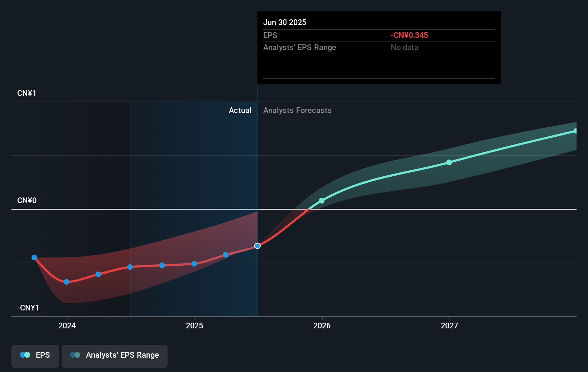Click the 'Jun 30 2025' tooltip date

[285, 22]
